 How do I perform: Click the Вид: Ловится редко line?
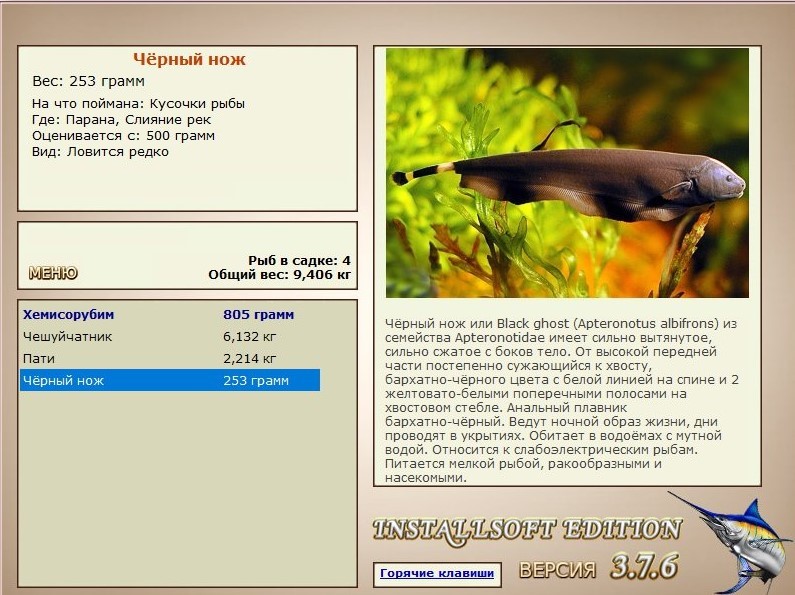click(x=100, y=152)
